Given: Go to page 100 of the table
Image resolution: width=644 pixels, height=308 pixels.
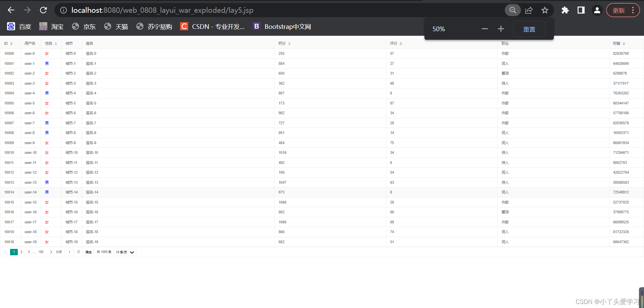Looking at the screenshot, I should (41, 252).
